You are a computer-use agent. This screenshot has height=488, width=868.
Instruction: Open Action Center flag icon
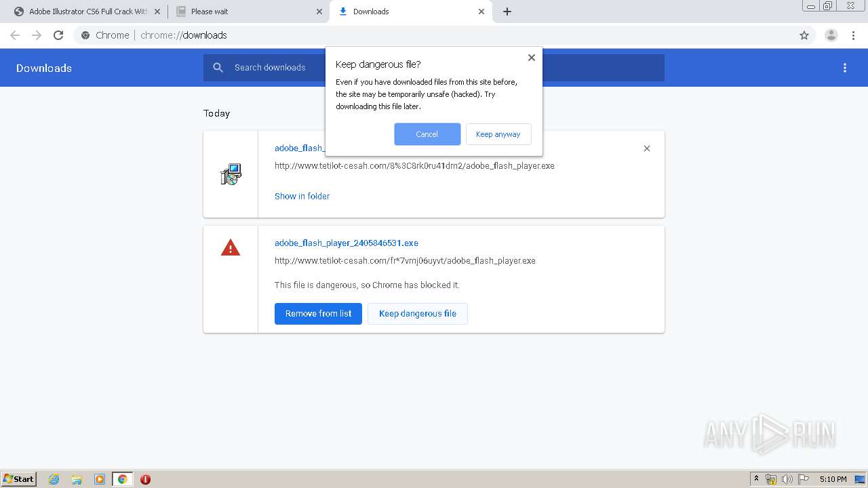coord(804,479)
